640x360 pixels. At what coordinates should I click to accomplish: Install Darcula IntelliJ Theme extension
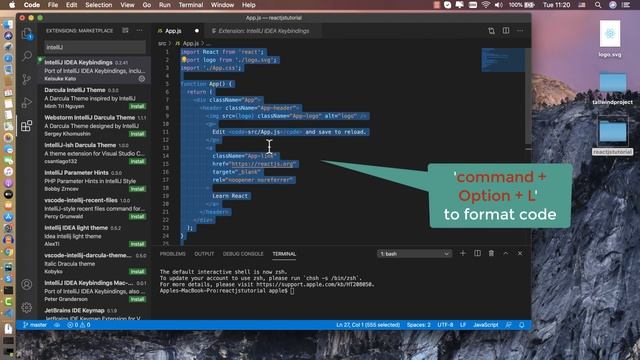click(x=138, y=106)
